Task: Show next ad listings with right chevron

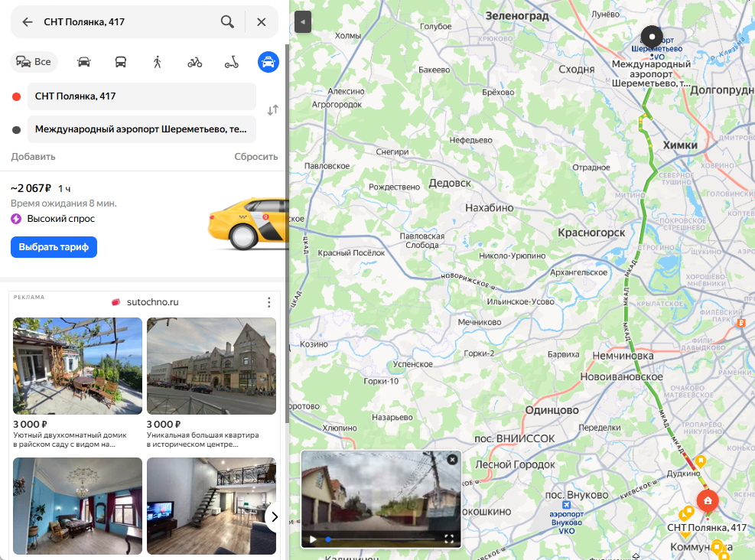Action: pos(273,517)
